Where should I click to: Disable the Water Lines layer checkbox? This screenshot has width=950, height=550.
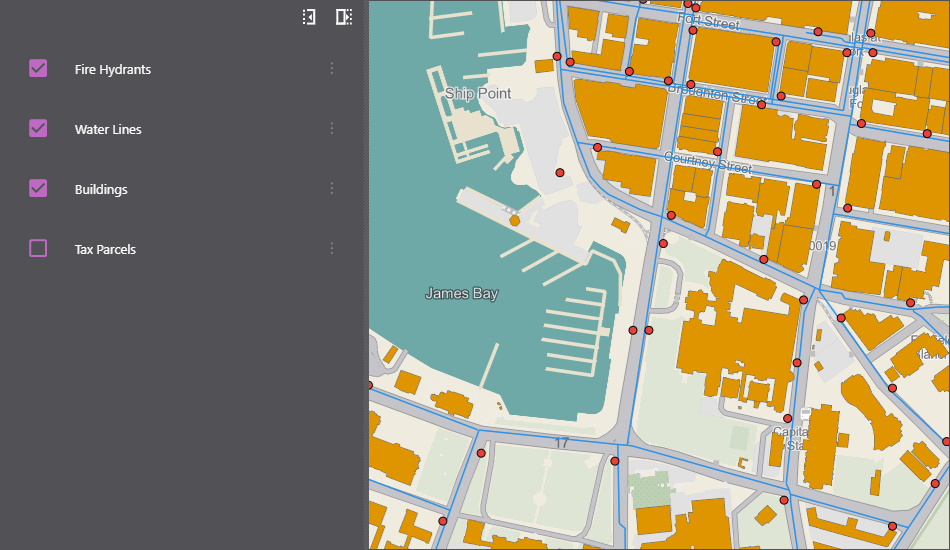(38, 129)
